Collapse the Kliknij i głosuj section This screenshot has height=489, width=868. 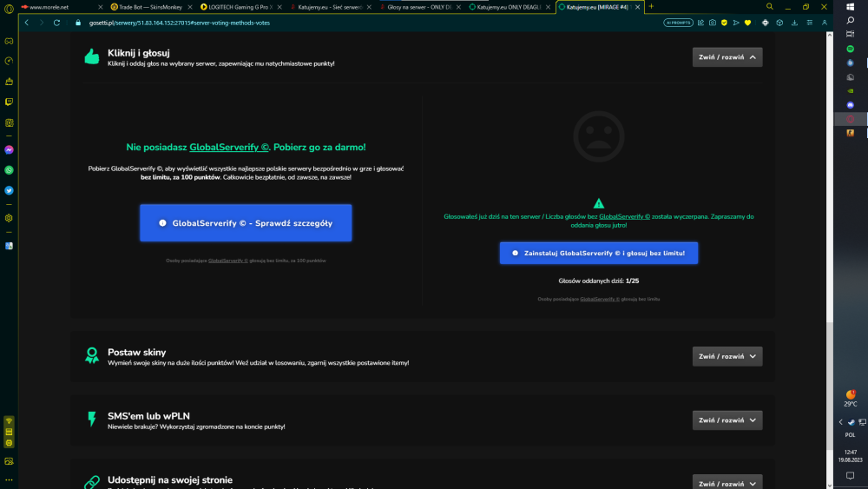click(x=727, y=57)
